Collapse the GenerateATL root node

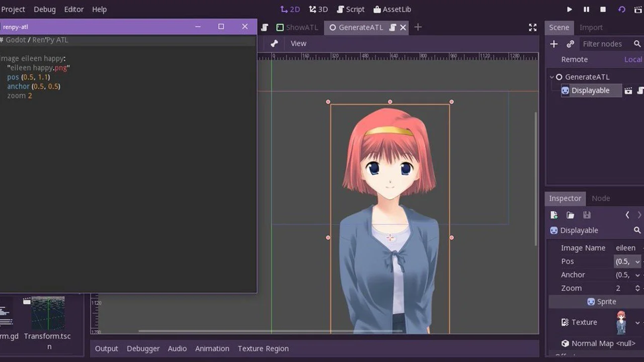(551, 77)
